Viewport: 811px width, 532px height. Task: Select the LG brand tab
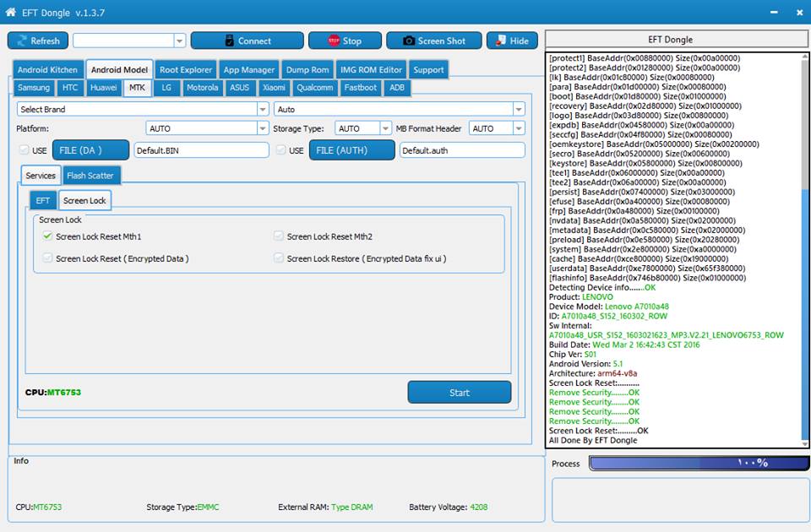[x=166, y=88]
